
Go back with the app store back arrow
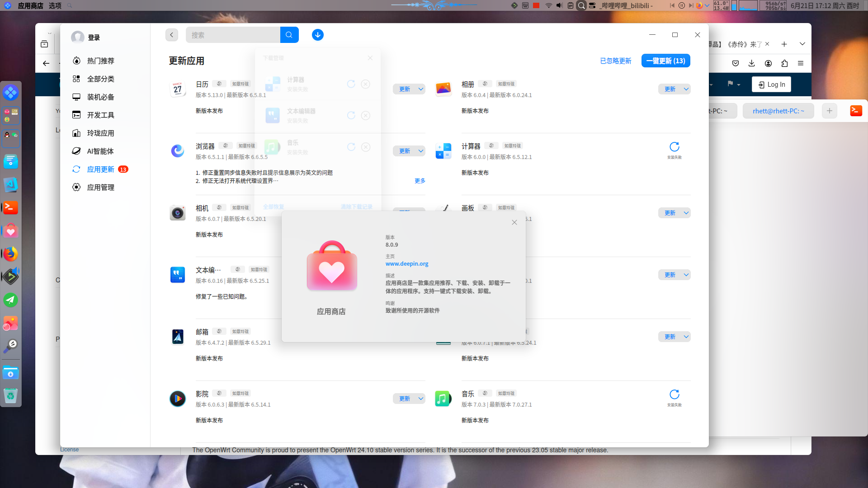coord(172,35)
